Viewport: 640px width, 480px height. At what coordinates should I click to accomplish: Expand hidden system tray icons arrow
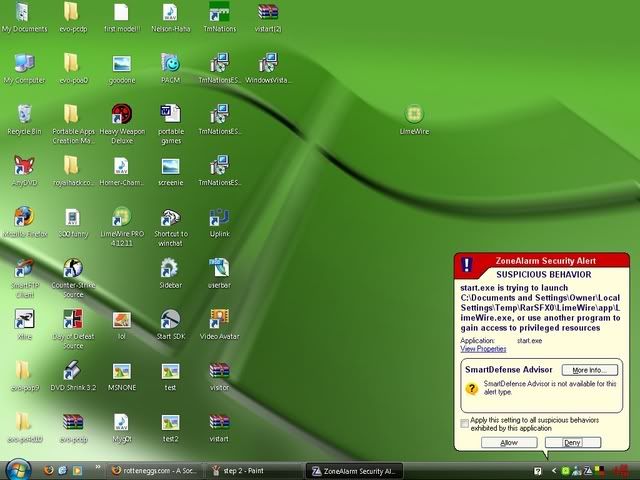[x=553, y=471]
